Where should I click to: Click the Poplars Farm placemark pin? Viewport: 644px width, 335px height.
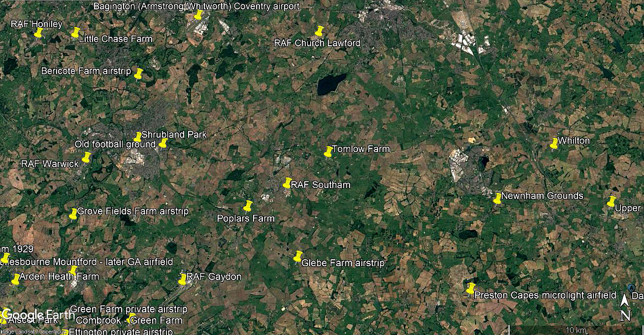248,206
